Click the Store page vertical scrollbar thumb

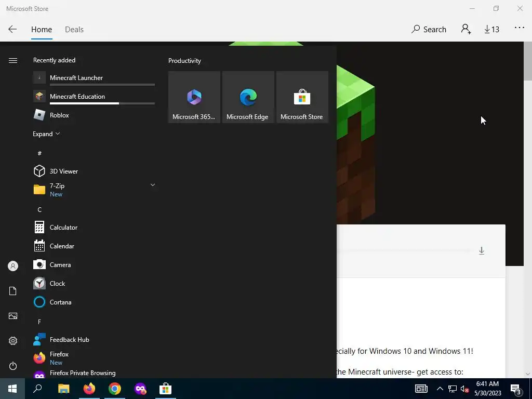coord(528,61)
